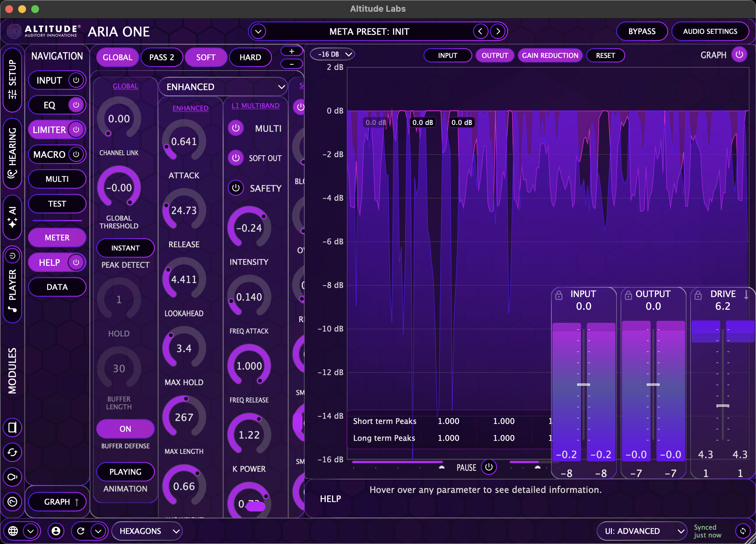Open the HEXAGONS theme dropdown
756x544 pixels.
click(147, 531)
